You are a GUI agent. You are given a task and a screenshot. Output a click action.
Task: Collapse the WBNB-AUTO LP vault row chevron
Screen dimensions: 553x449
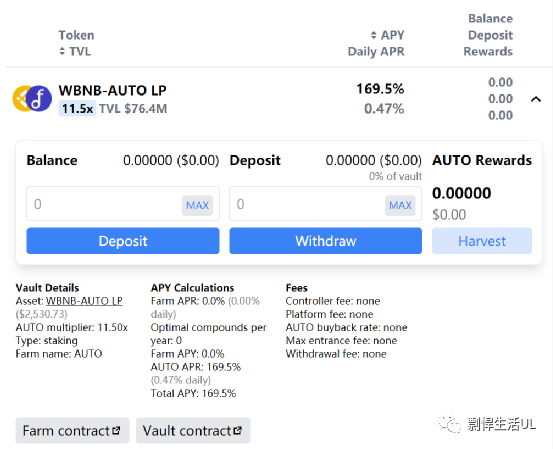click(536, 99)
